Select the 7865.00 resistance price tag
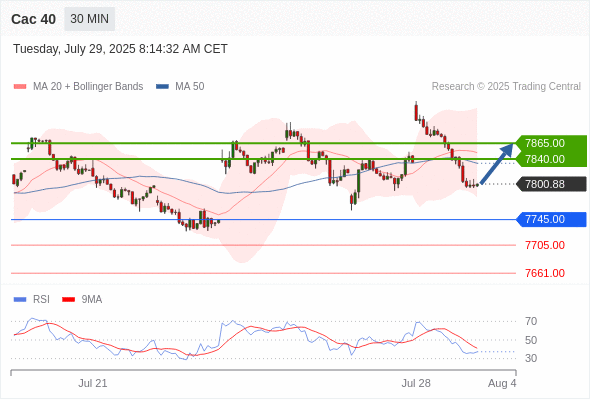 551,143
